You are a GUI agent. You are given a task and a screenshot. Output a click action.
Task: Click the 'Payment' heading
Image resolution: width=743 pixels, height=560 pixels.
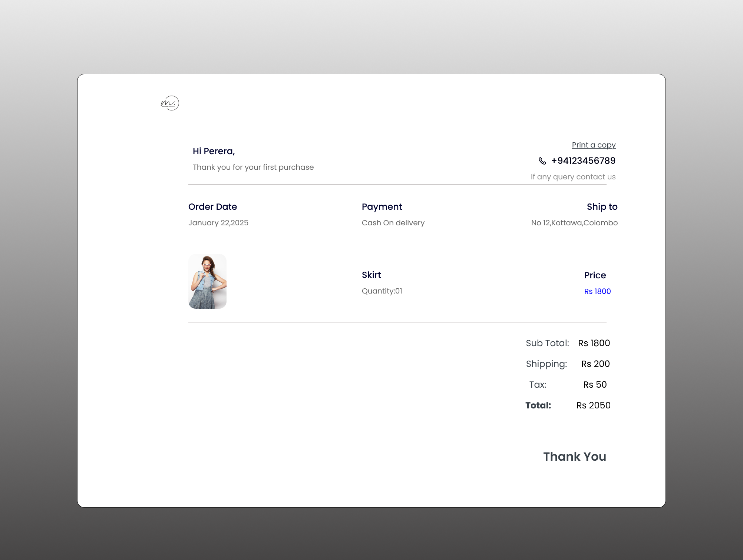coord(382,206)
